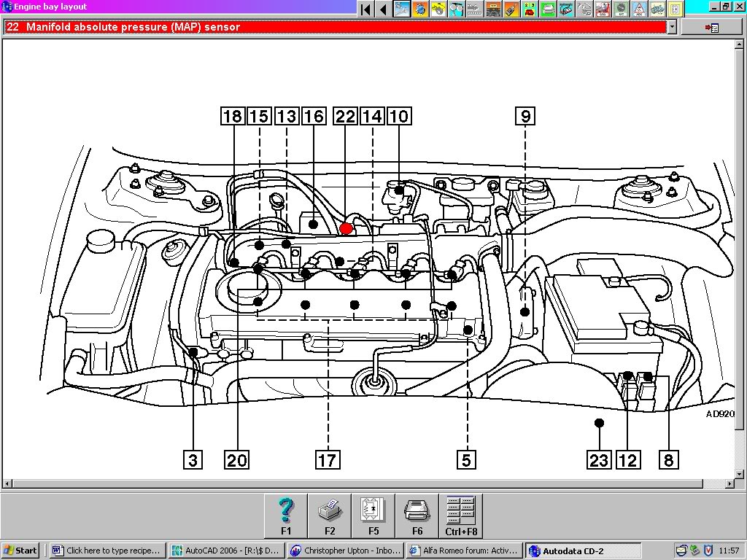Click the red MAP sensor marker dot

347,228
